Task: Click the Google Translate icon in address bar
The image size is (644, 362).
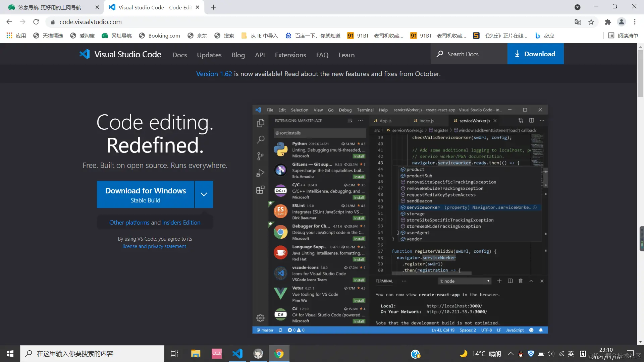Action: [578, 22]
